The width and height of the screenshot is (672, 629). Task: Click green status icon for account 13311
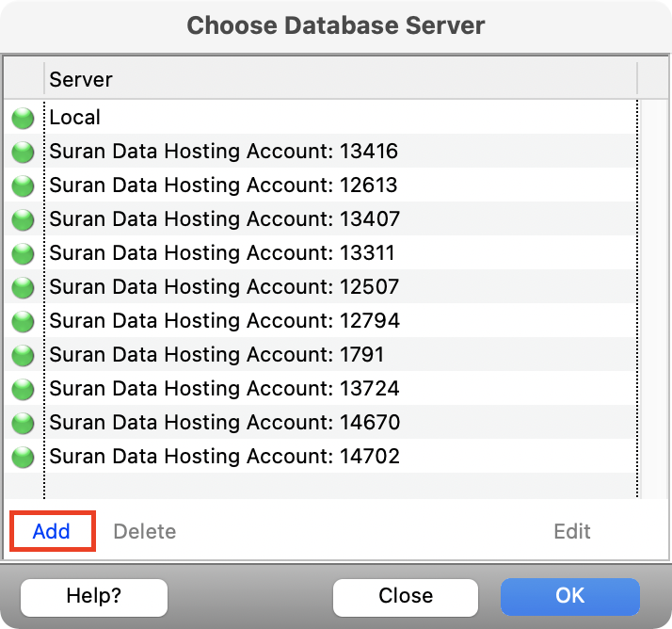[23, 254]
